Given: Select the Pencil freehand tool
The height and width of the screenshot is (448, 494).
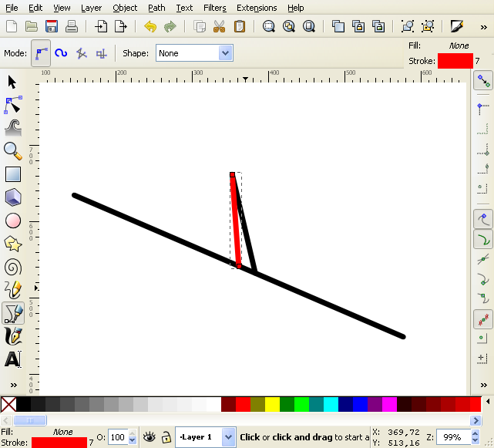Looking at the screenshot, I should [13, 290].
